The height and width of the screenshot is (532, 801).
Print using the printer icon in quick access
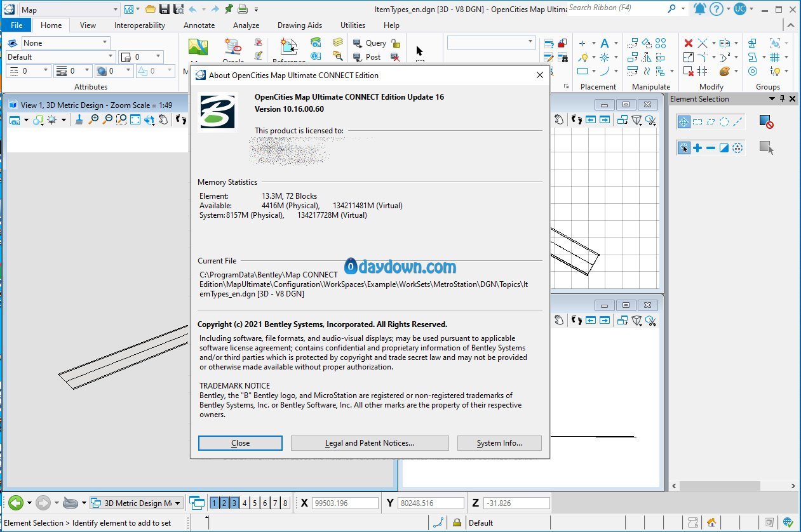[242, 9]
